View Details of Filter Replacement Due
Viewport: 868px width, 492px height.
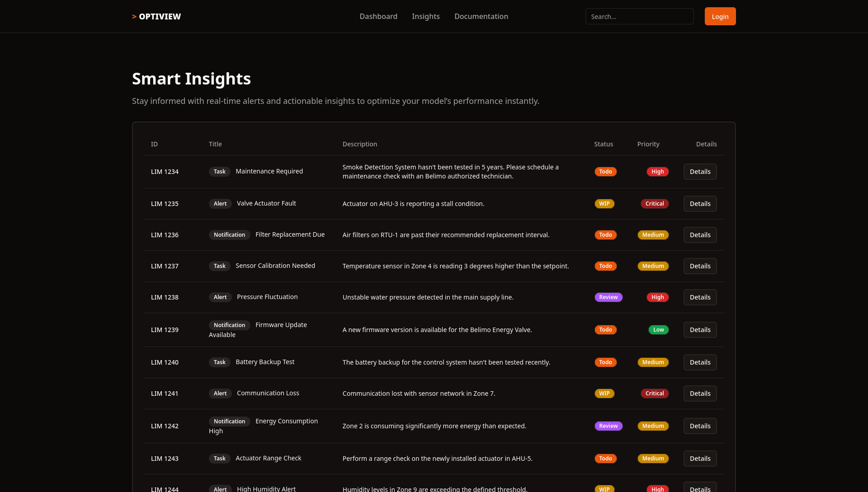[700, 235]
